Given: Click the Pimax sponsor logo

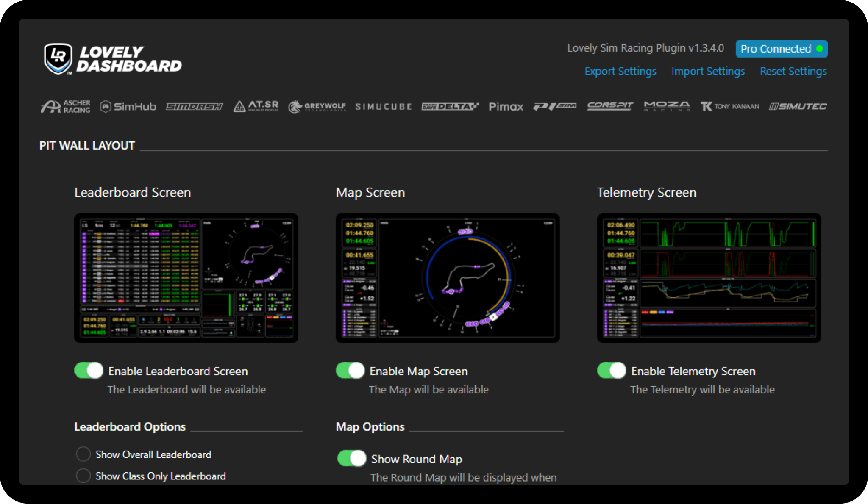Looking at the screenshot, I should tap(506, 106).
